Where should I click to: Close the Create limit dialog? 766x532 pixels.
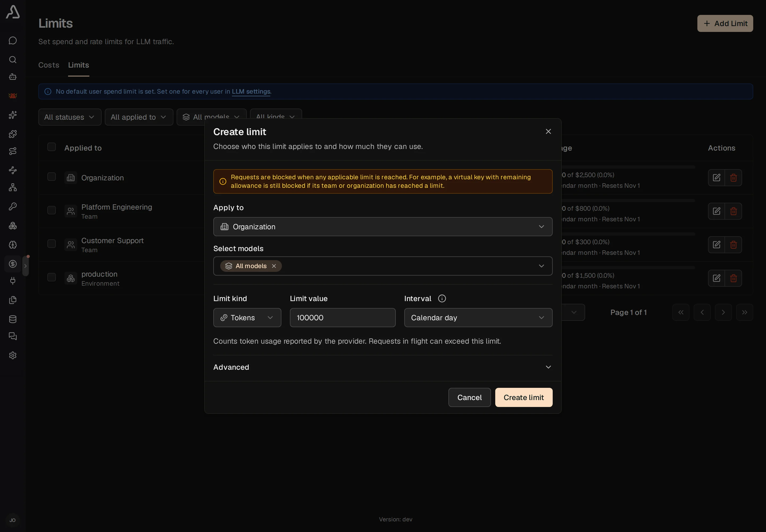coord(548,131)
